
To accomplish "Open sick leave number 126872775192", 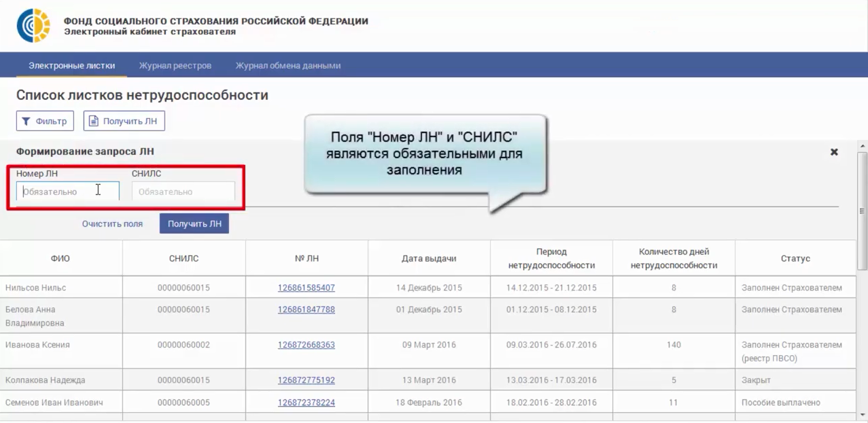I will pyautogui.click(x=306, y=380).
